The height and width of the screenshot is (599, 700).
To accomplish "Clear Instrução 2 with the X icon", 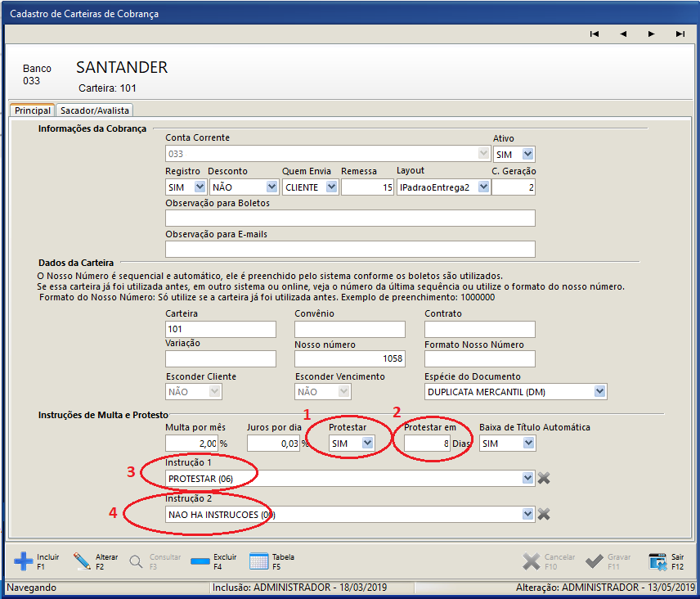I will pyautogui.click(x=544, y=514).
